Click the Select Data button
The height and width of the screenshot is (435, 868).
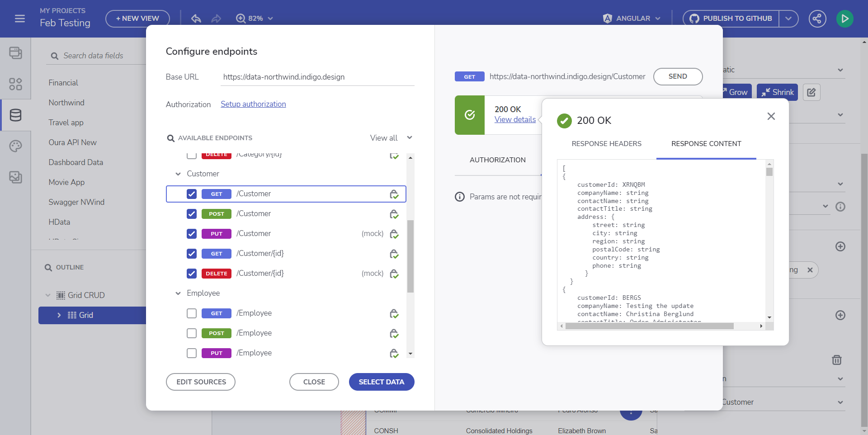[381, 382]
